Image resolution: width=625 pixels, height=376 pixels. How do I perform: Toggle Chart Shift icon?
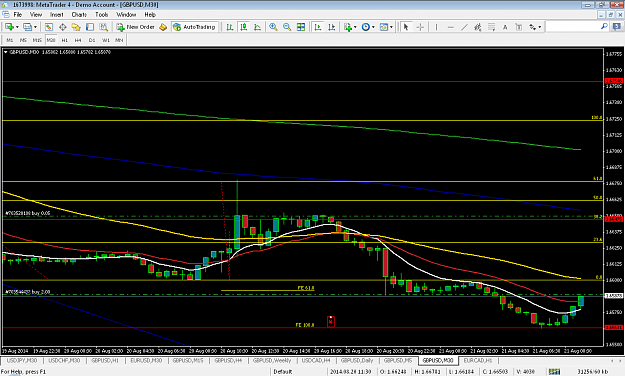tap(332, 27)
